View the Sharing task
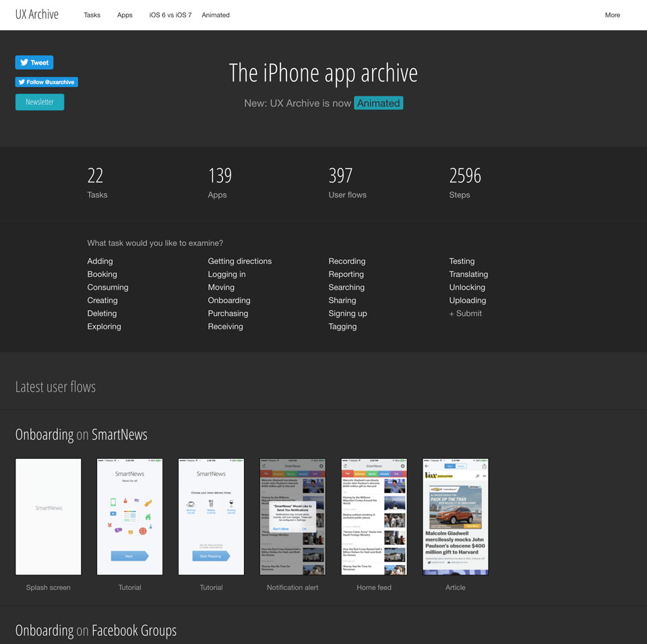Viewport: 647px width, 644px height. [x=342, y=300]
